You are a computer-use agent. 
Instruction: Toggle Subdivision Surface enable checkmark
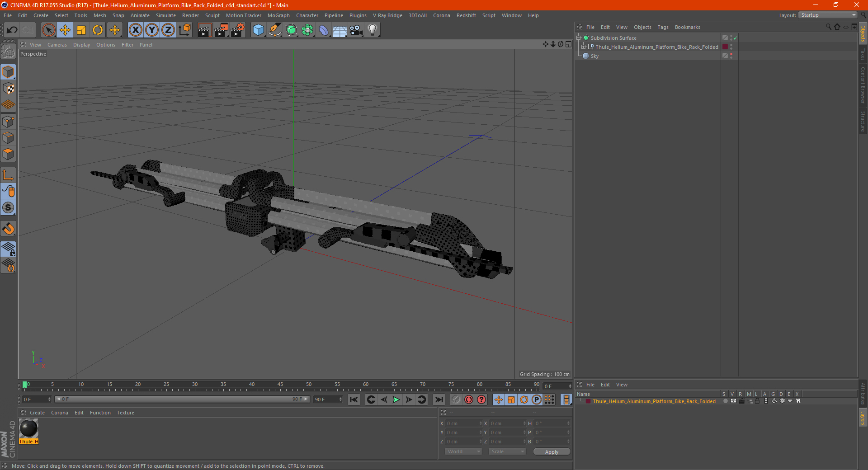pyautogui.click(x=736, y=38)
